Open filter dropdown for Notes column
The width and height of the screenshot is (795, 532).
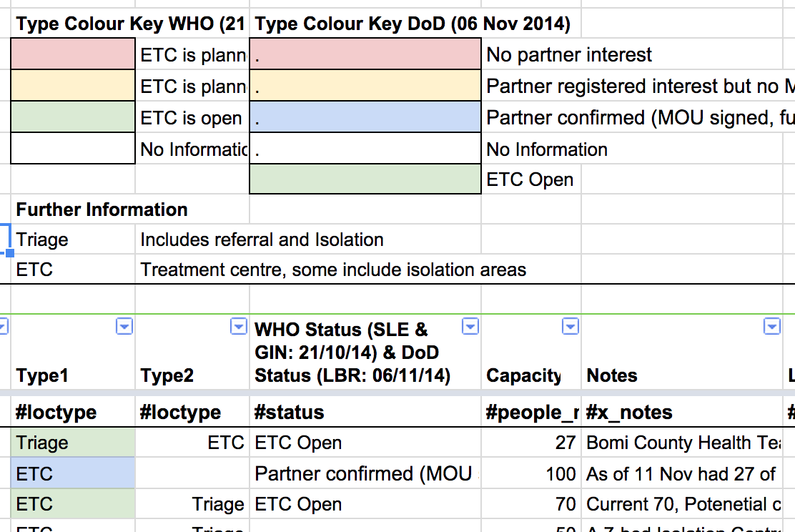pos(771,326)
